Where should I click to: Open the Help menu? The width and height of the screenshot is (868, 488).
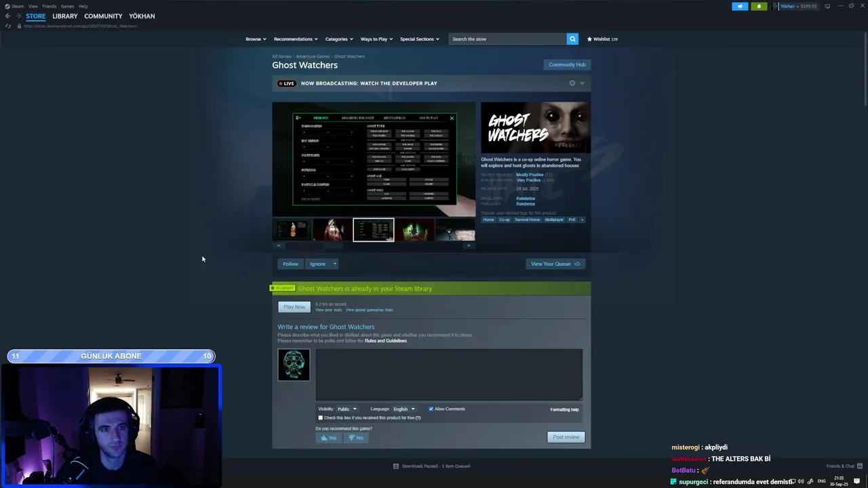click(83, 6)
